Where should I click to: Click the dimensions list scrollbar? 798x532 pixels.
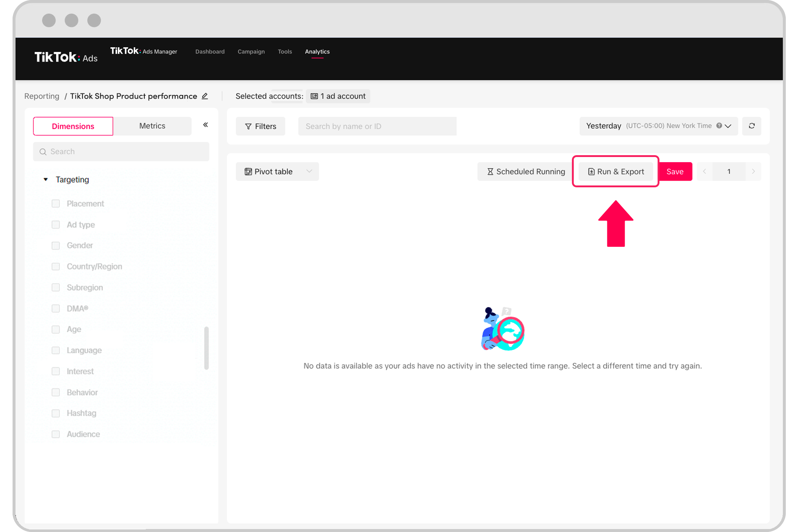pos(207,348)
